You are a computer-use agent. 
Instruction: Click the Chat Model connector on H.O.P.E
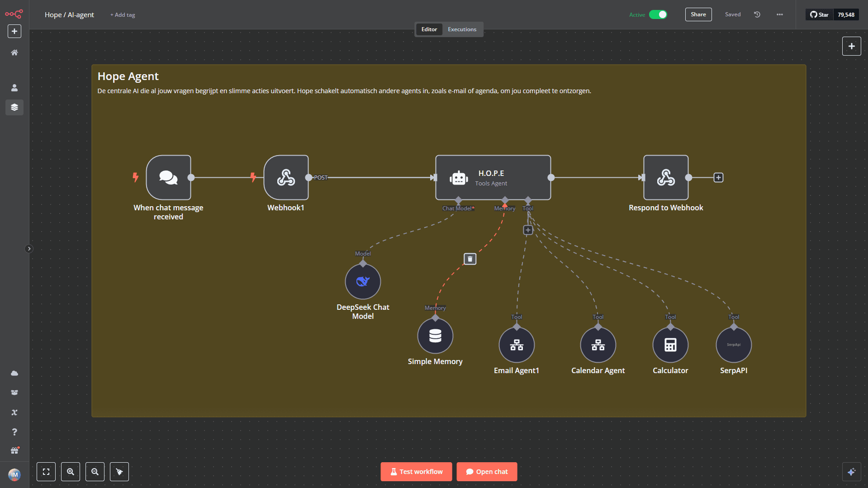pos(458,200)
